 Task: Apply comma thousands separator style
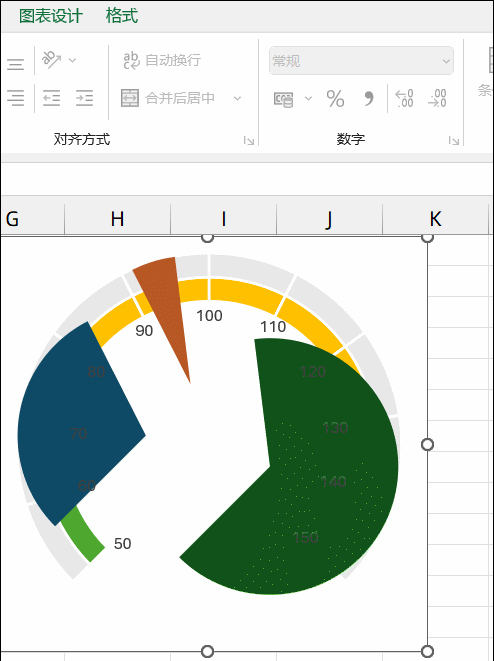coord(368,99)
